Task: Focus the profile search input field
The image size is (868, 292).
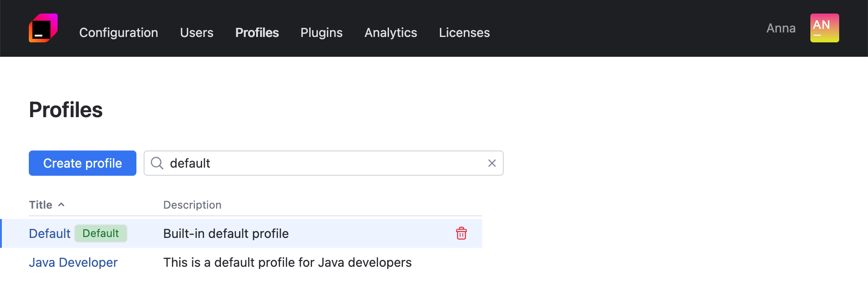Action: tap(324, 163)
